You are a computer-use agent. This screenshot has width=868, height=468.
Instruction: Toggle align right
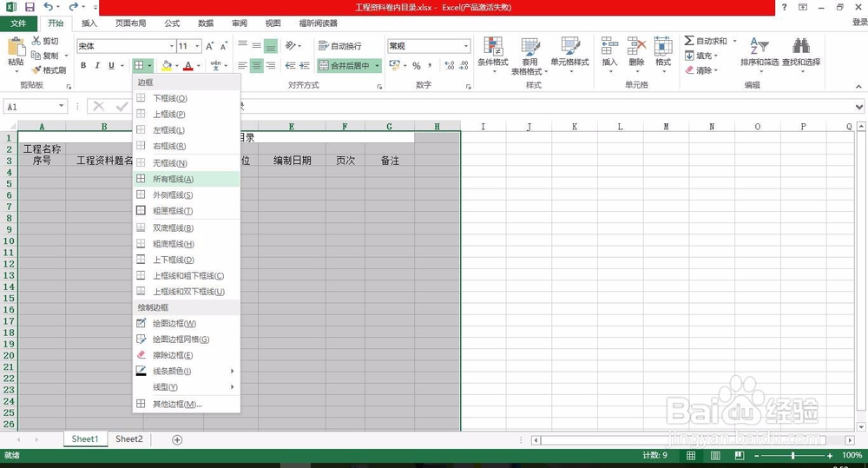click(x=271, y=65)
